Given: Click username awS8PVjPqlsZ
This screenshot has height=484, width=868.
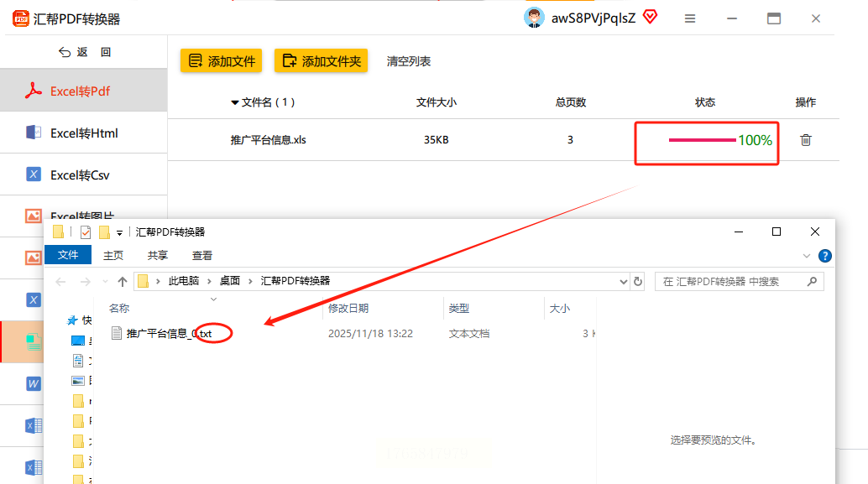Looking at the screenshot, I should [593, 18].
